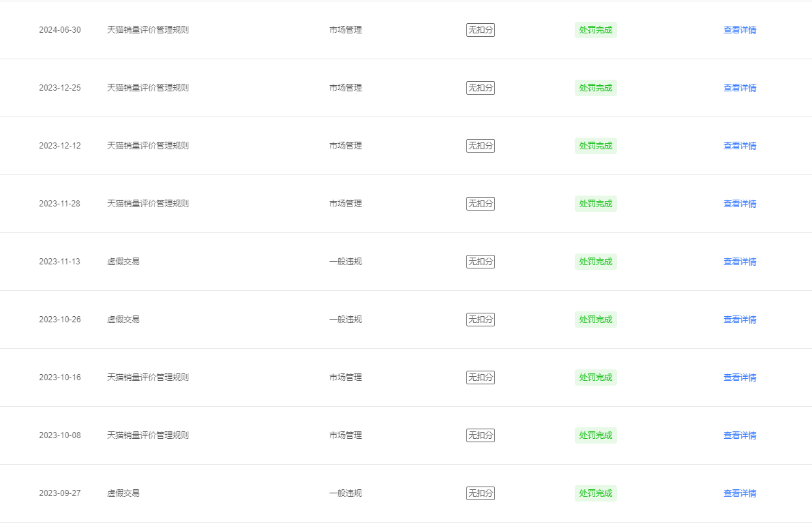Viewport: 812px width, 524px height.
Task: Open 查看详情 for the 2023-09-27 record
Action: point(740,494)
